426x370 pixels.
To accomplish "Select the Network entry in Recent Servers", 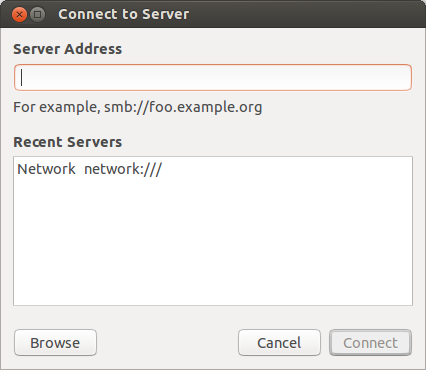I will tap(213, 169).
